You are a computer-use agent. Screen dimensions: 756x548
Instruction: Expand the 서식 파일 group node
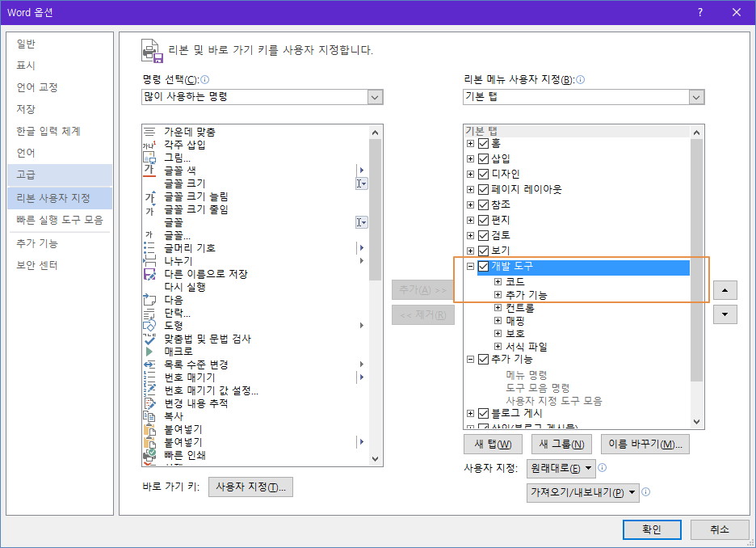498,347
